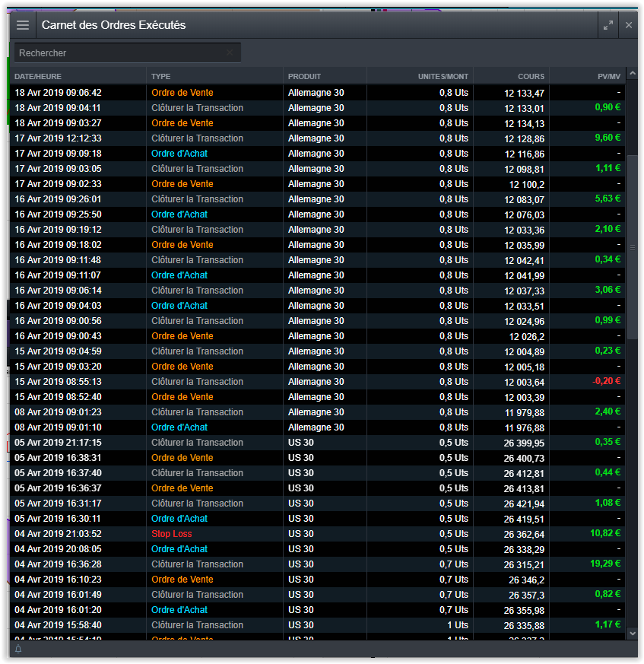Screen dimensions: 644x664
Task: Click the 1,08 € profit value
Action: 608,503
